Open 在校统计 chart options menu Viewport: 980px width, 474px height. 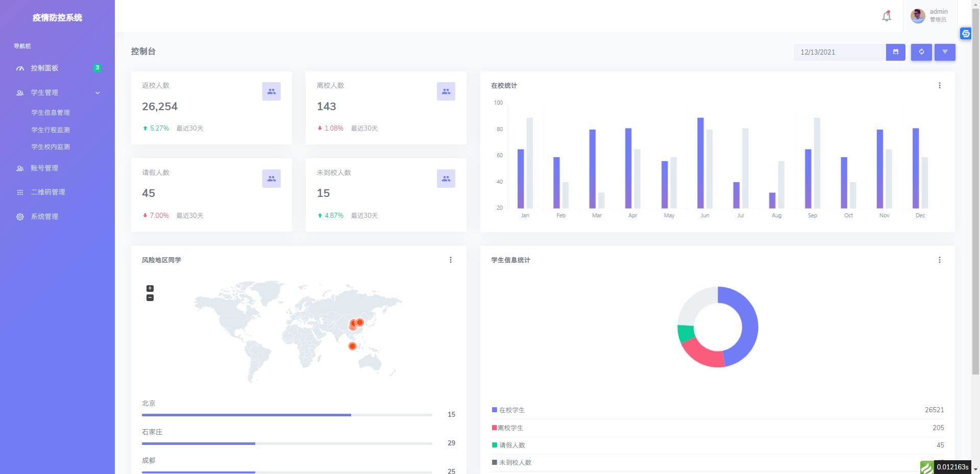(939, 86)
